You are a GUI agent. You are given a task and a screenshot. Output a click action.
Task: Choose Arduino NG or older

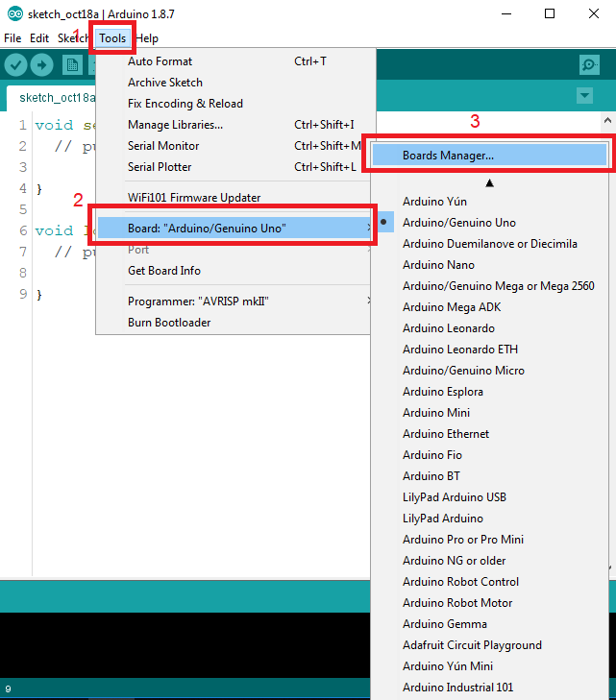click(489, 561)
